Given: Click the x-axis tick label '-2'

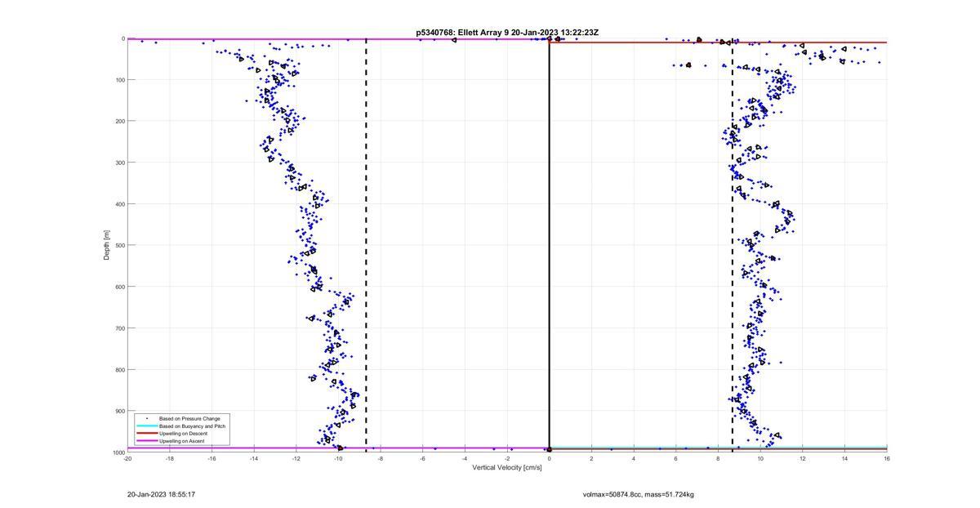Looking at the screenshot, I should click(507, 458).
